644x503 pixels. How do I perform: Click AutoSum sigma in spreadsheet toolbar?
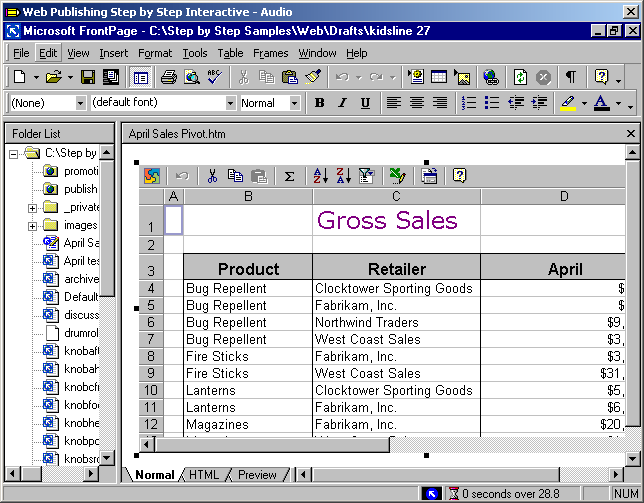coord(289,176)
